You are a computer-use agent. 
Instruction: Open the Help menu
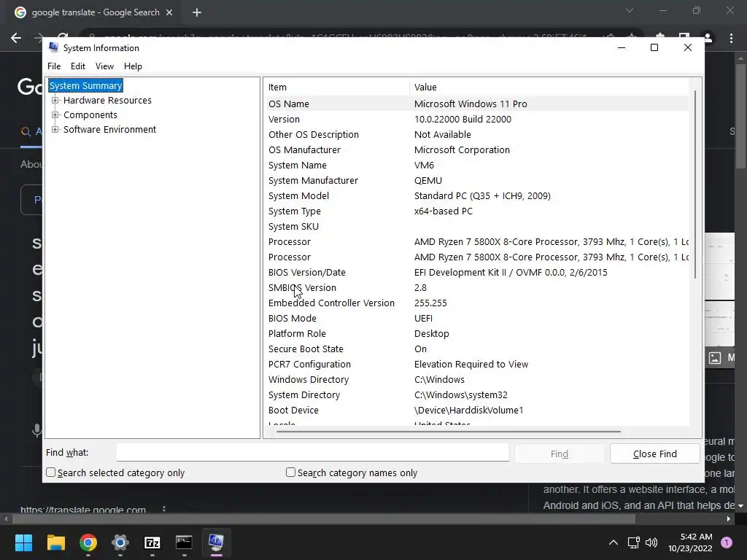click(x=133, y=66)
